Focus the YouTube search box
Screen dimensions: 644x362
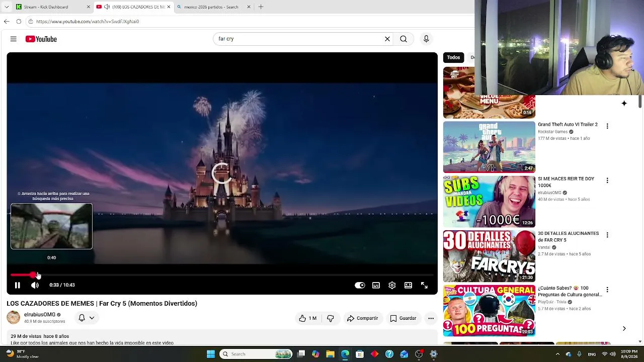(299, 39)
